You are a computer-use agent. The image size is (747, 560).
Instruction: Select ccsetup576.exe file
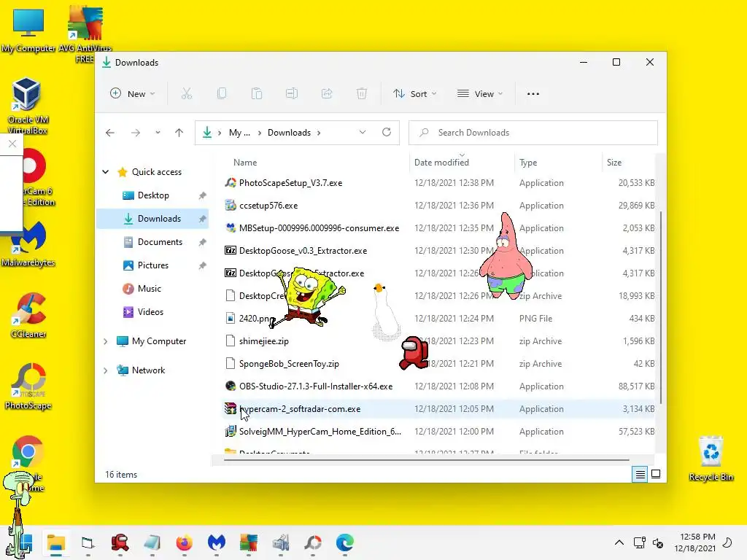click(x=438, y=205)
